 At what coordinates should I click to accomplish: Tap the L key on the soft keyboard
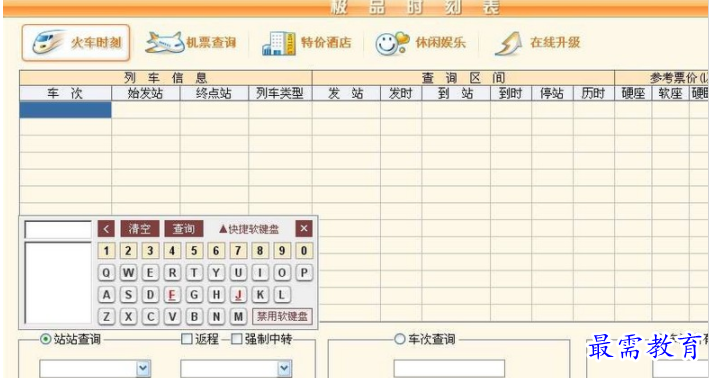coord(282,295)
